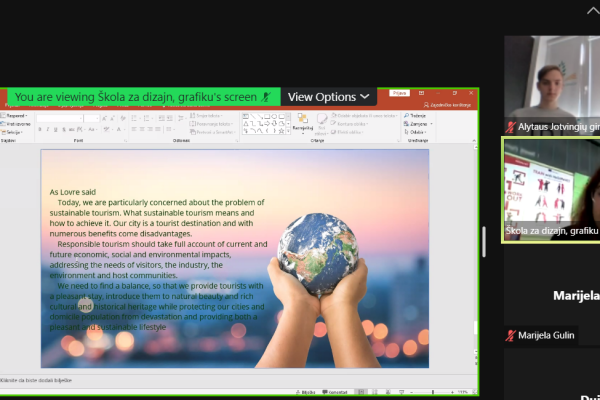Image resolution: width=600 pixels, height=400 pixels.
Task: Select Škola za dizajn participant video
Action: tap(551, 190)
